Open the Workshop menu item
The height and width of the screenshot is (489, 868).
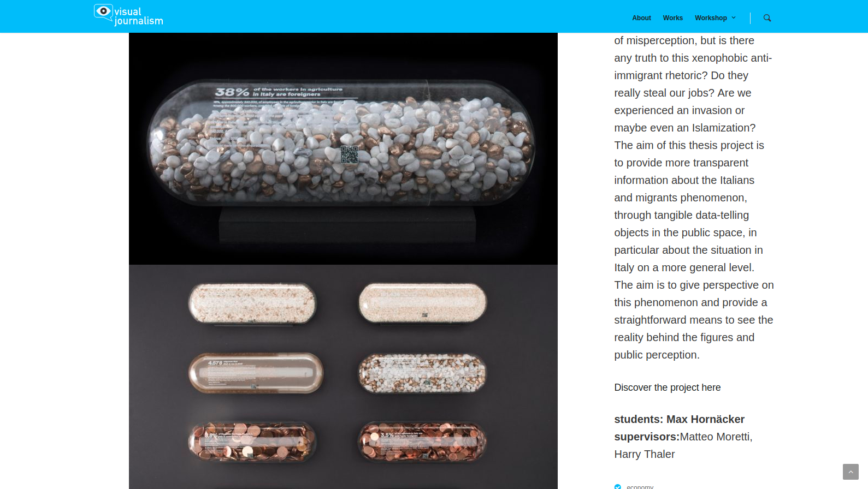click(x=711, y=18)
